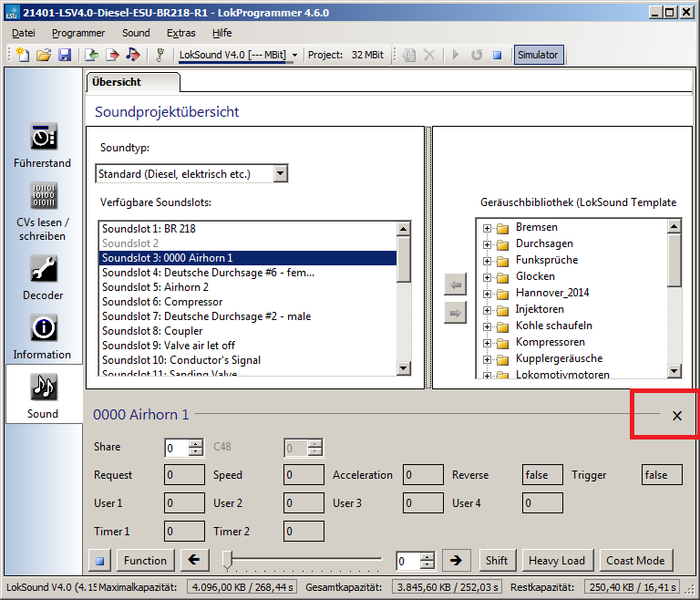Click the blue stop square in toolbar

497,55
